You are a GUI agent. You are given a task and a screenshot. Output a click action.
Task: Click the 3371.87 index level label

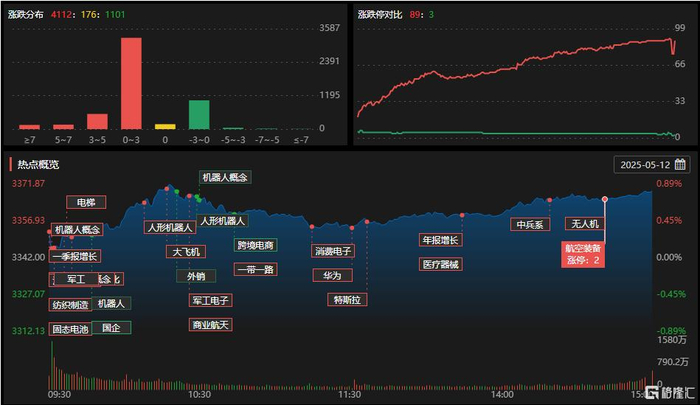pyautogui.click(x=28, y=184)
